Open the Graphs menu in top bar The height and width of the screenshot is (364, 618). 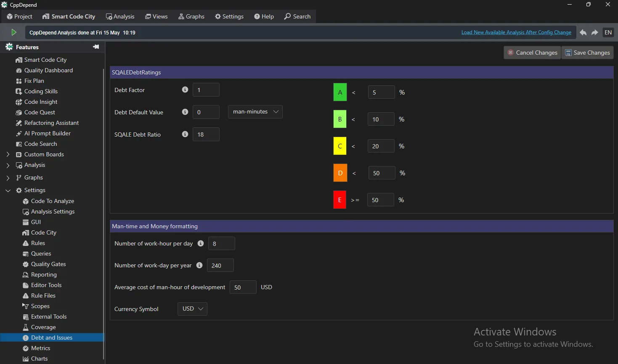(191, 16)
